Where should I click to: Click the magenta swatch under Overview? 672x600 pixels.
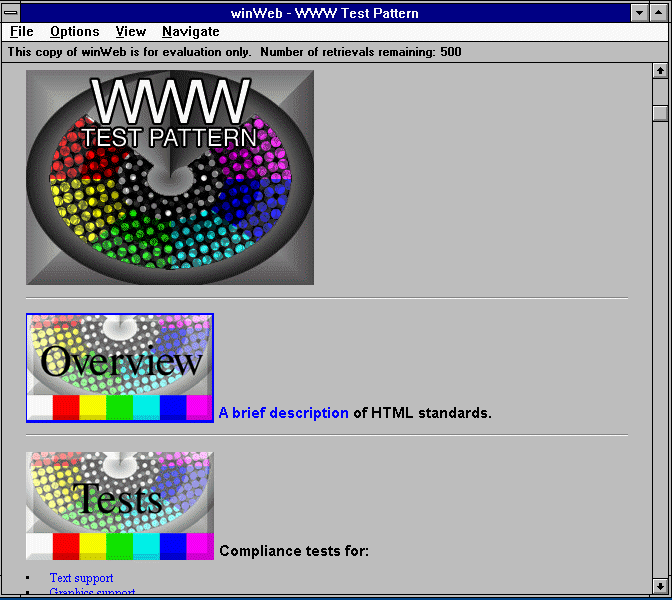coord(199,408)
